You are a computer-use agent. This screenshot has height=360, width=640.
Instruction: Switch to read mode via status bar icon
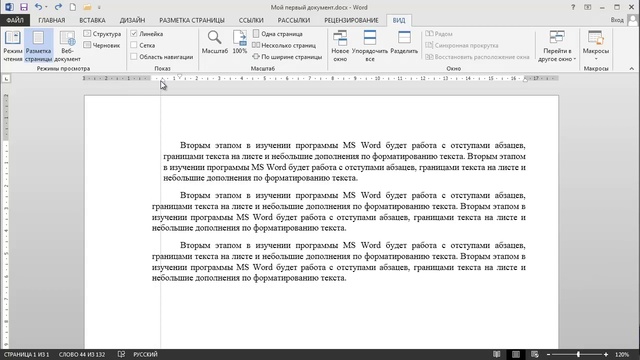pyautogui.click(x=496, y=354)
